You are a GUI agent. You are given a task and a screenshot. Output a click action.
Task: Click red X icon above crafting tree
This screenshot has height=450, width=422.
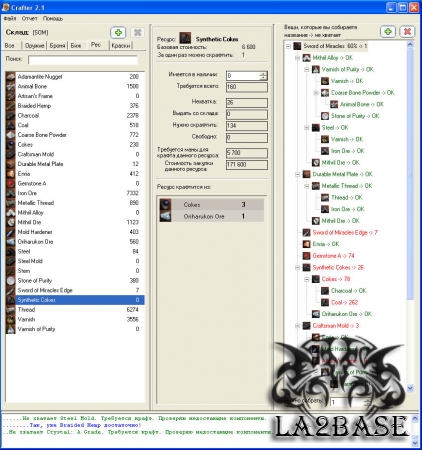point(407,32)
